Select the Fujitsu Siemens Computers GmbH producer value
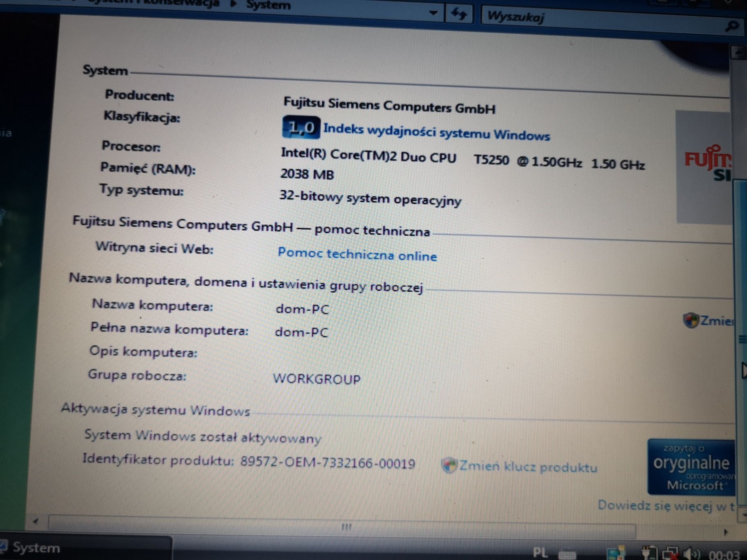 pos(389,105)
